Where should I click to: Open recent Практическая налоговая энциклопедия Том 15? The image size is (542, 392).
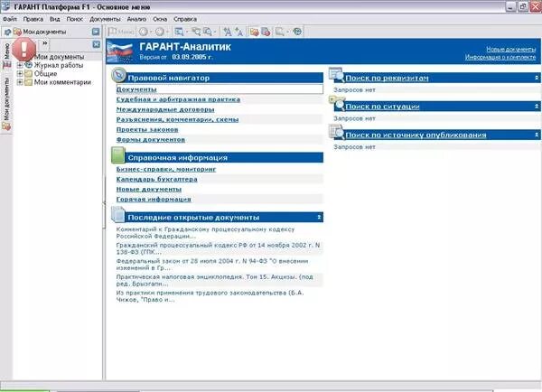pos(215,280)
